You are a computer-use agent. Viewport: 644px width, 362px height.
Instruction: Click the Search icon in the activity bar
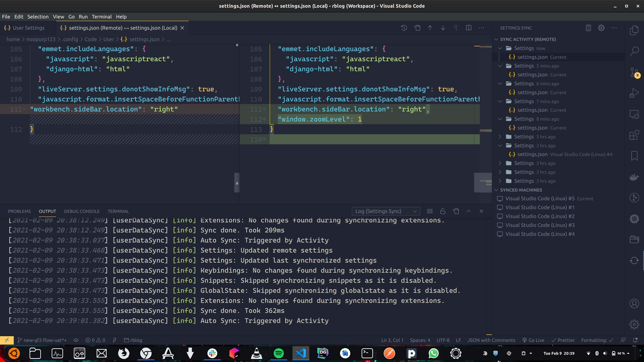point(634,51)
